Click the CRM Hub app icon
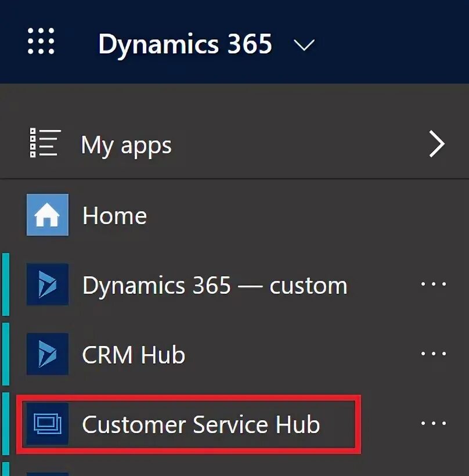 [48, 354]
